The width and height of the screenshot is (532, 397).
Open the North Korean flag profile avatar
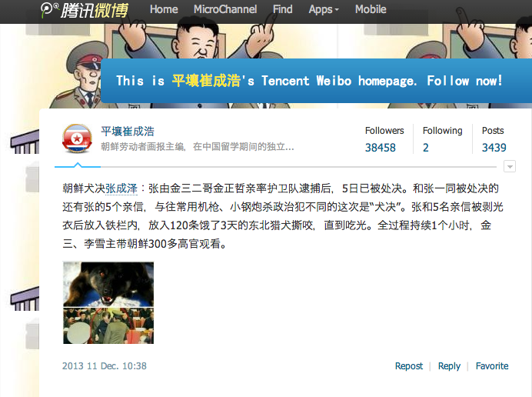[x=78, y=138]
